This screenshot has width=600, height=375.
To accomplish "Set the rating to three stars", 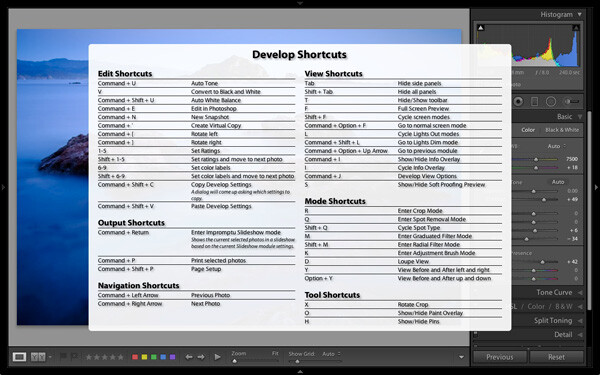I will click(x=104, y=357).
